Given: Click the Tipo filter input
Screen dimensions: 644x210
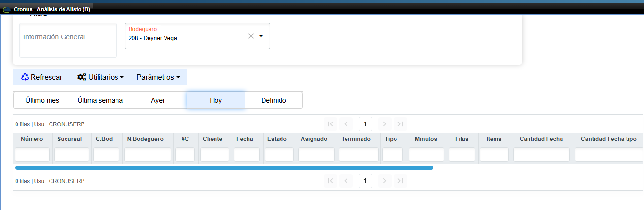Looking at the screenshot, I should 393,155.
